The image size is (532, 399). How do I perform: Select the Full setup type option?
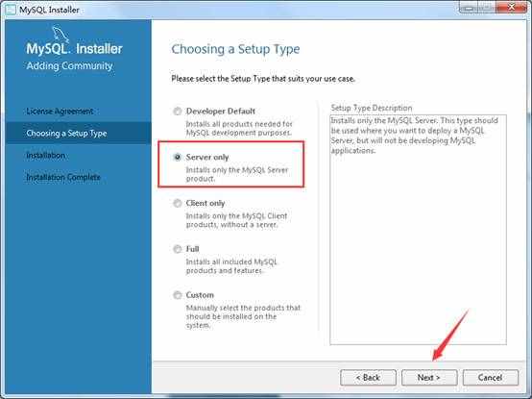178,249
